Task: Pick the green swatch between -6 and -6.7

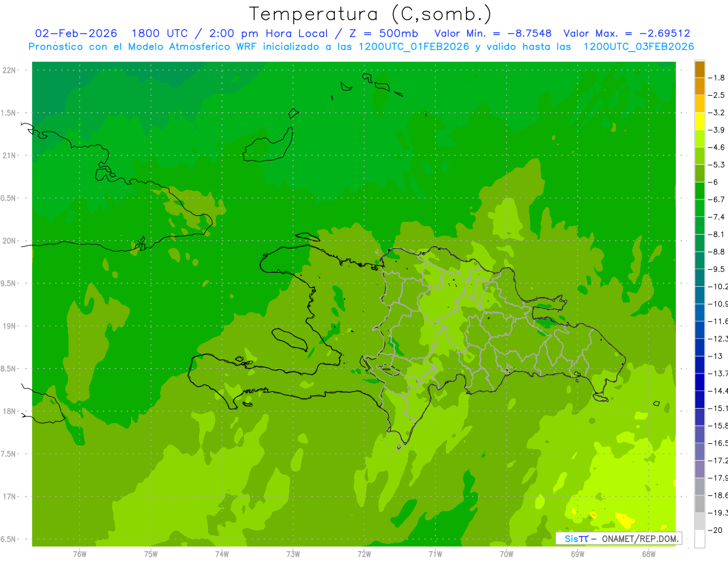Action: coord(699,191)
